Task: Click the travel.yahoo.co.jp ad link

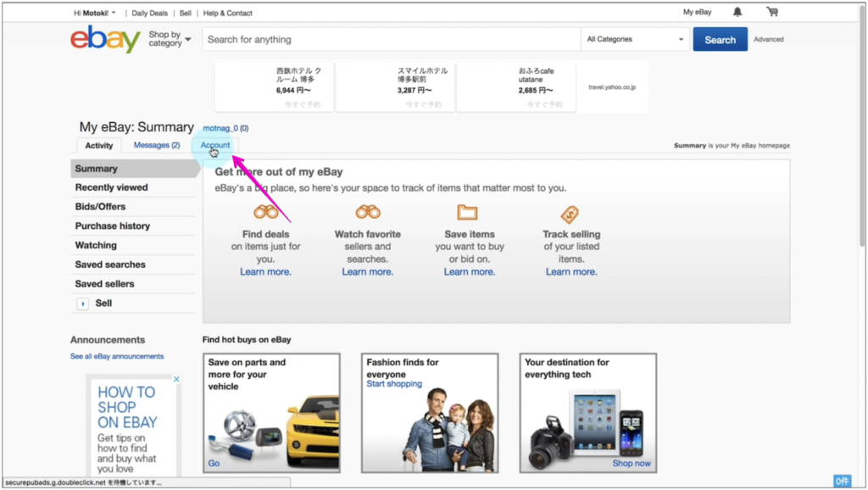Action: tap(612, 87)
